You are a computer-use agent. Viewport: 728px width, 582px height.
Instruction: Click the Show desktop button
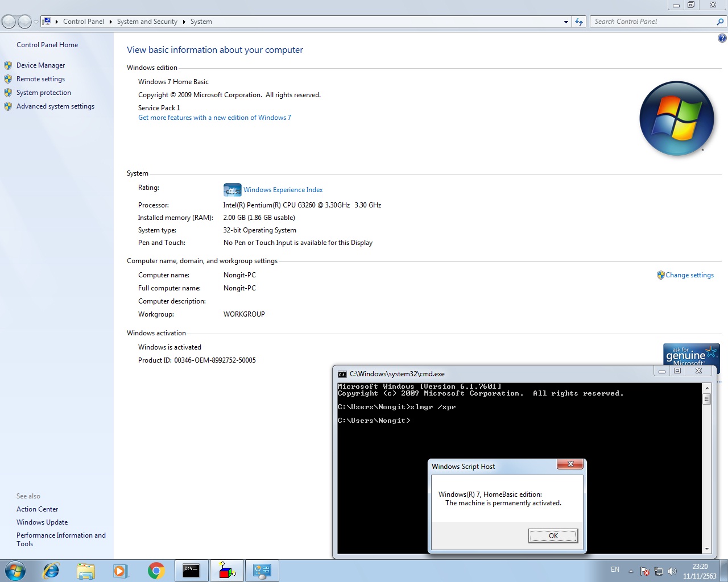pos(724,571)
